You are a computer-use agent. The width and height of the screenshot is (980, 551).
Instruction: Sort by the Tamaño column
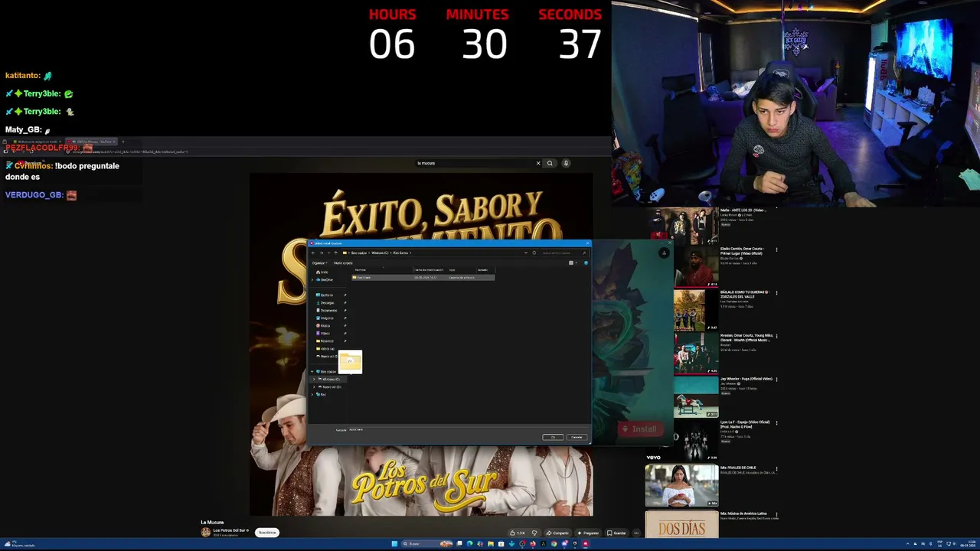tap(485, 269)
